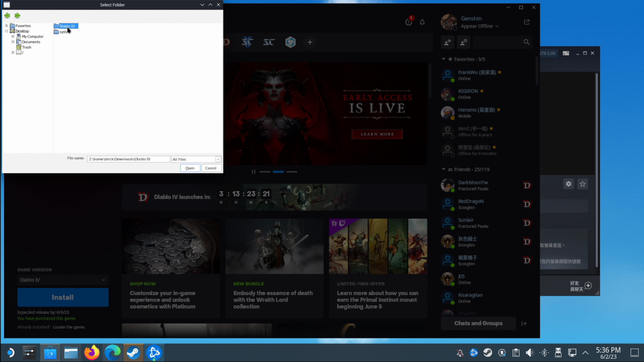Select friend FrankWu in Favorites
This screenshot has width=644, height=362.
pyautogui.click(x=487, y=75)
